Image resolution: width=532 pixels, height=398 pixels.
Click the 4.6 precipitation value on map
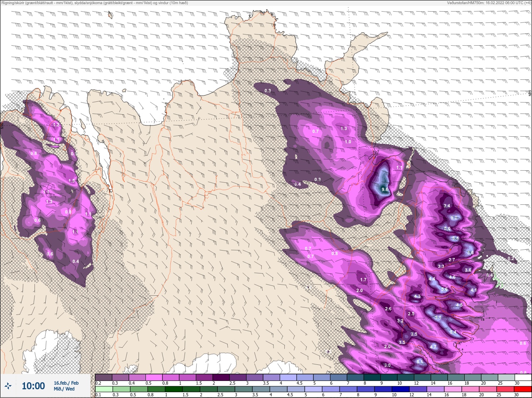[452, 277]
